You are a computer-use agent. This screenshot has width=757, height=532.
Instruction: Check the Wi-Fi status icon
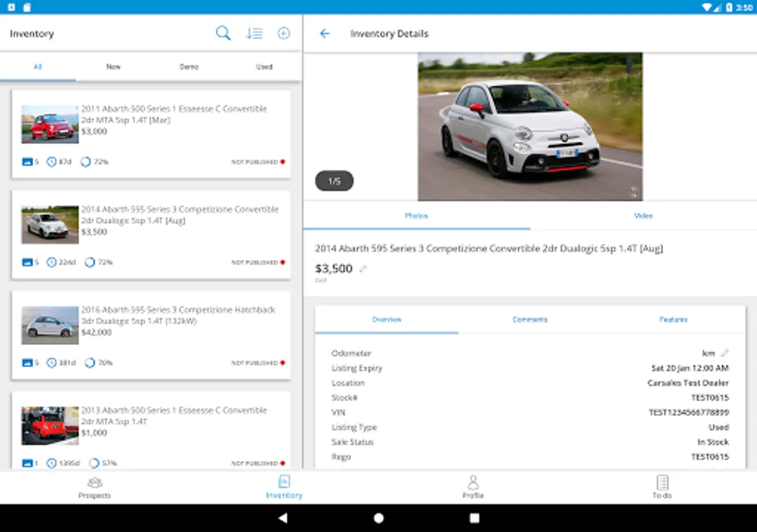coord(706,7)
